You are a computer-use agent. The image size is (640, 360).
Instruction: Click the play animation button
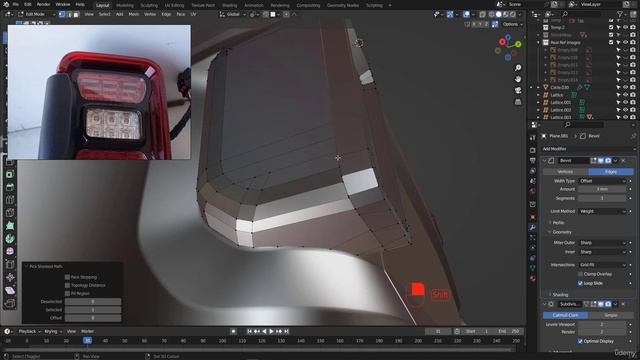point(271,331)
